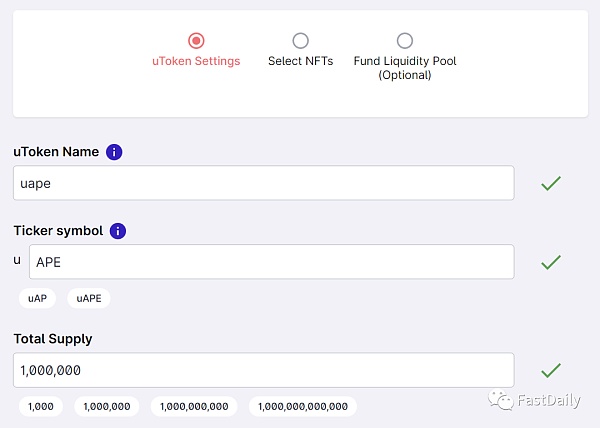Select the Fund Liquidity Pool radio
Screen dimensions: 600x428
coord(404,41)
